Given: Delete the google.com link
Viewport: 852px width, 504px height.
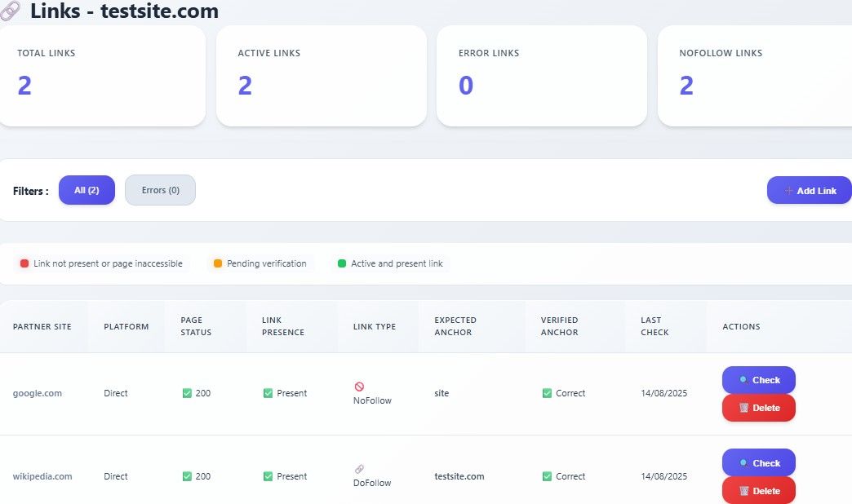Looking at the screenshot, I should pos(758,408).
